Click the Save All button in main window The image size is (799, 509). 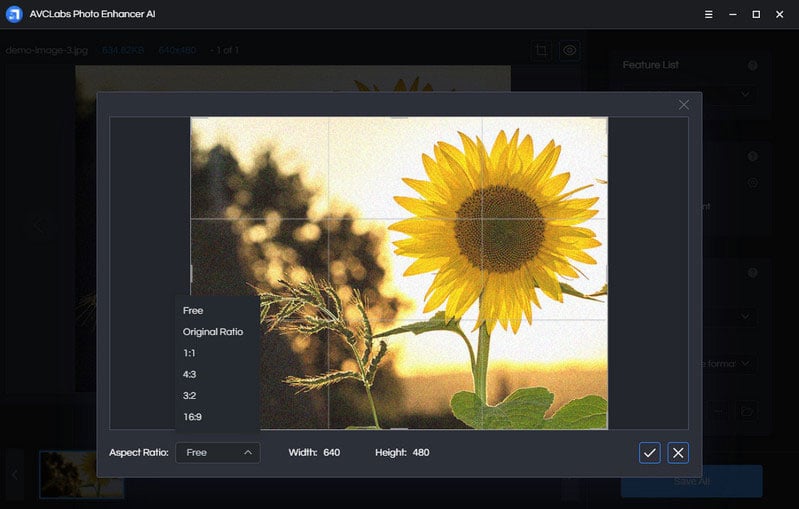coord(691,481)
